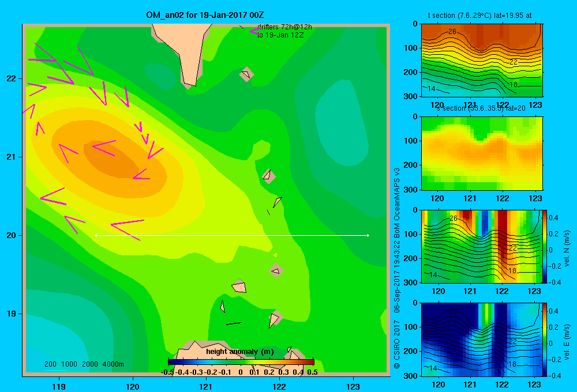Click the t section title text
The height and width of the screenshot is (392, 577).
click(x=479, y=16)
